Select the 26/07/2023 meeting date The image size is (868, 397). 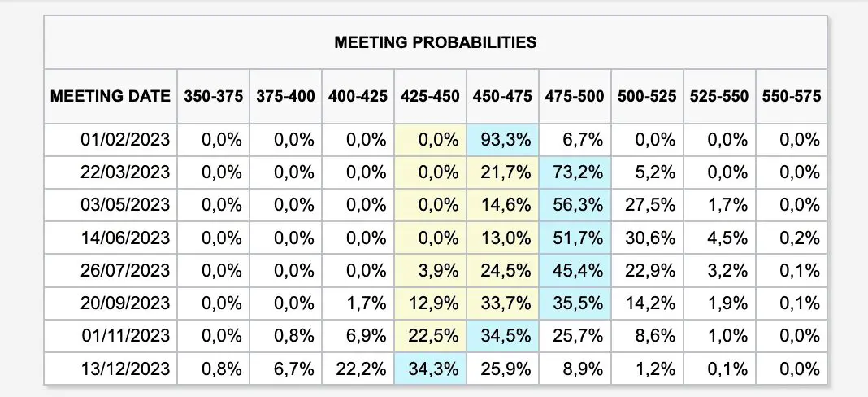point(125,271)
